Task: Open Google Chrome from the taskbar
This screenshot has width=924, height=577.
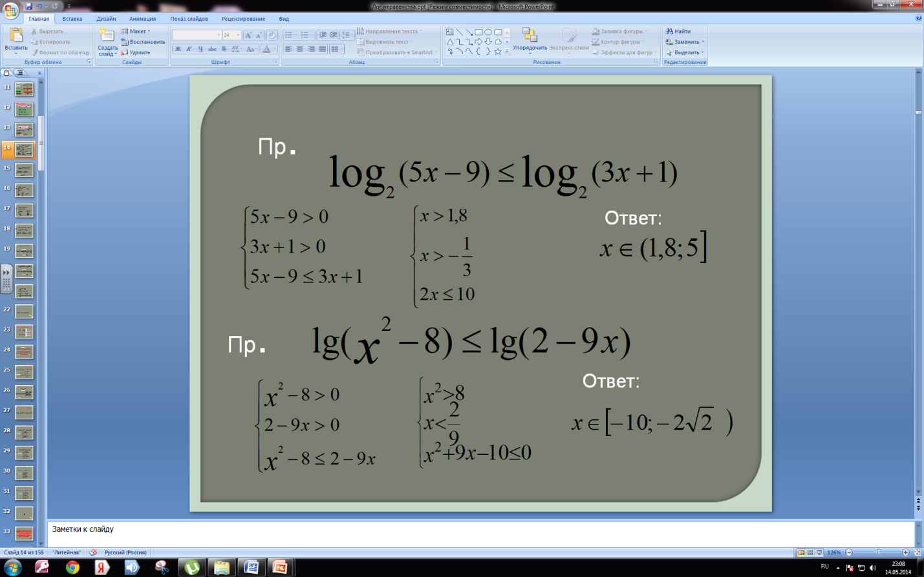Action: tap(72, 567)
